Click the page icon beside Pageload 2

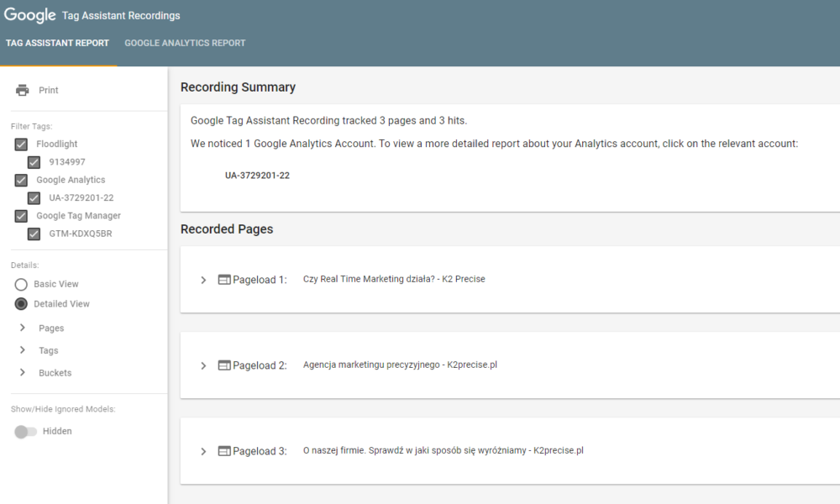224,365
